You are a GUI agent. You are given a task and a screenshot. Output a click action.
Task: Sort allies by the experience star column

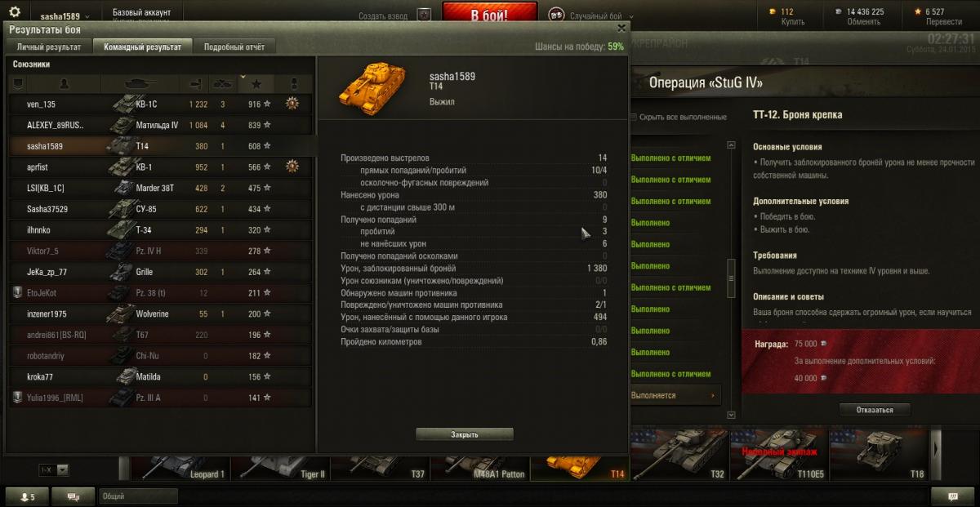click(256, 84)
